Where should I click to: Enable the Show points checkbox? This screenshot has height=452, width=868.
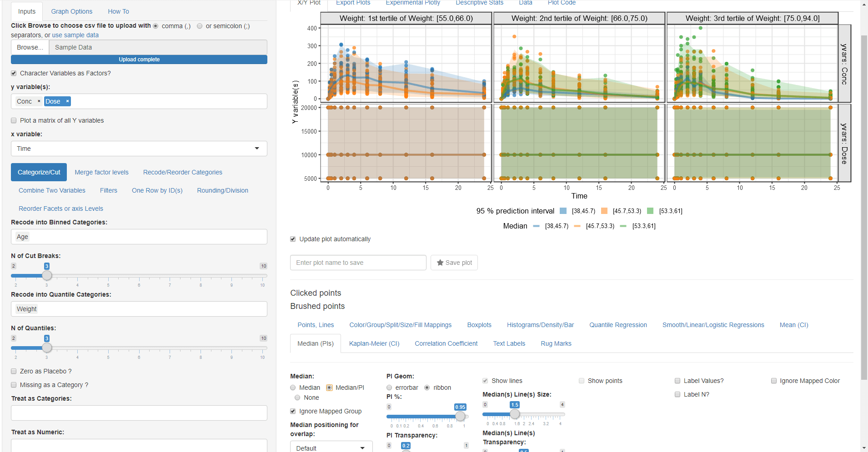pos(582,381)
